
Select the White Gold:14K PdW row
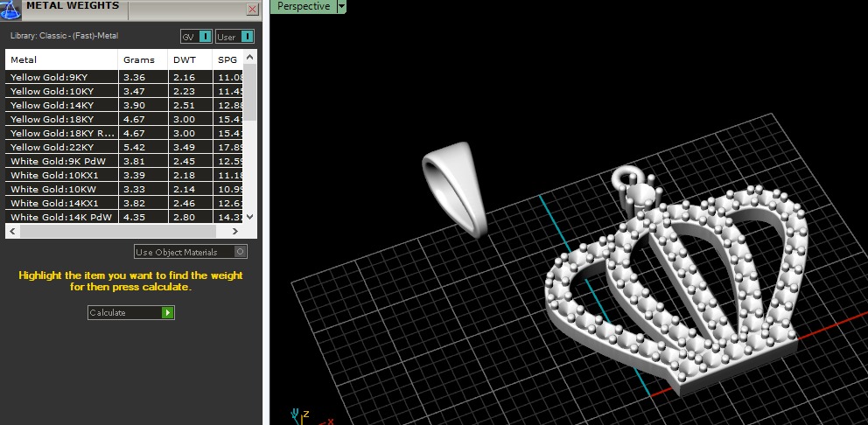(124, 217)
